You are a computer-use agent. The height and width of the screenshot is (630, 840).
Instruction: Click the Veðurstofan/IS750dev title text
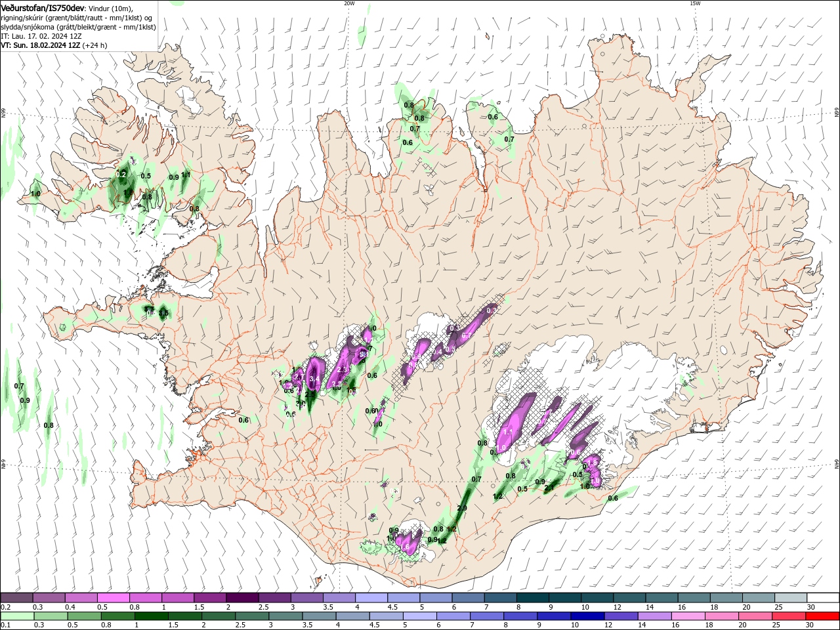[x=42, y=7]
